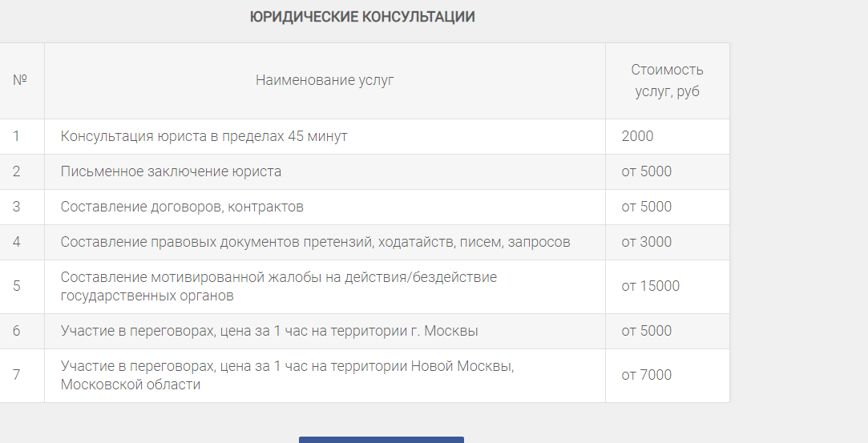
Task: Select "Письменное заключение юриста" service
Action: point(171,171)
